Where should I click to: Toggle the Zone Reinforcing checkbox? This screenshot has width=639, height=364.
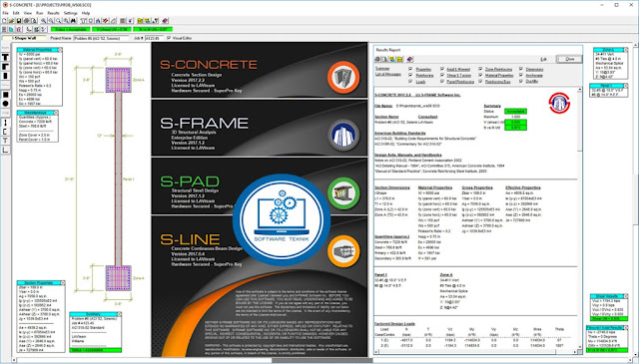[480, 69]
